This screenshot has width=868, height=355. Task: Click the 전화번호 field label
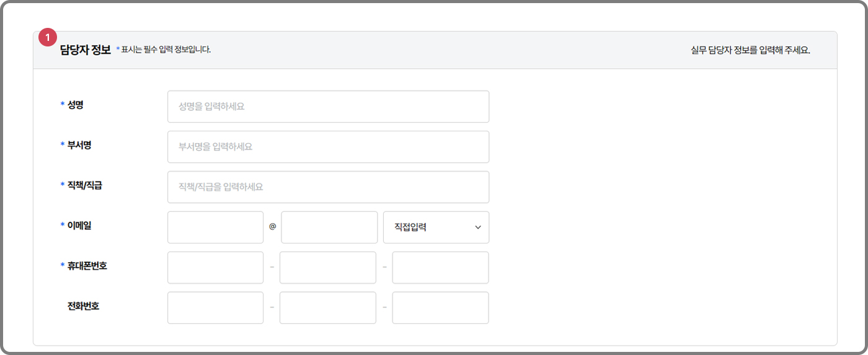[83, 305]
